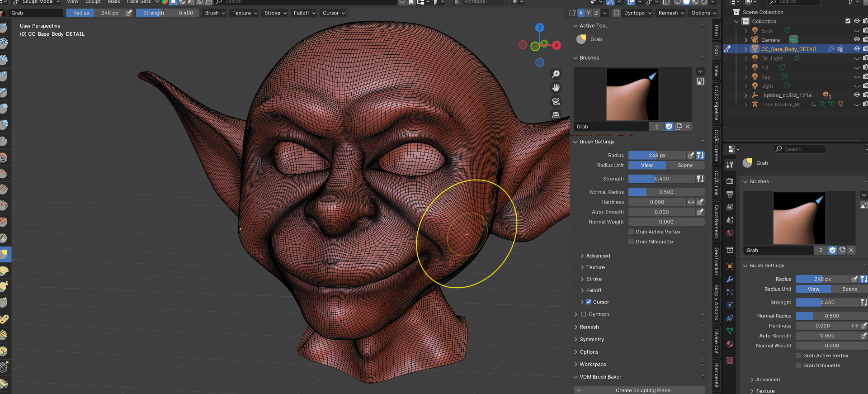Unlink the Grab brush using the sidebar X
Image resolution: width=868 pixels, height=394 pixels.
688,127
